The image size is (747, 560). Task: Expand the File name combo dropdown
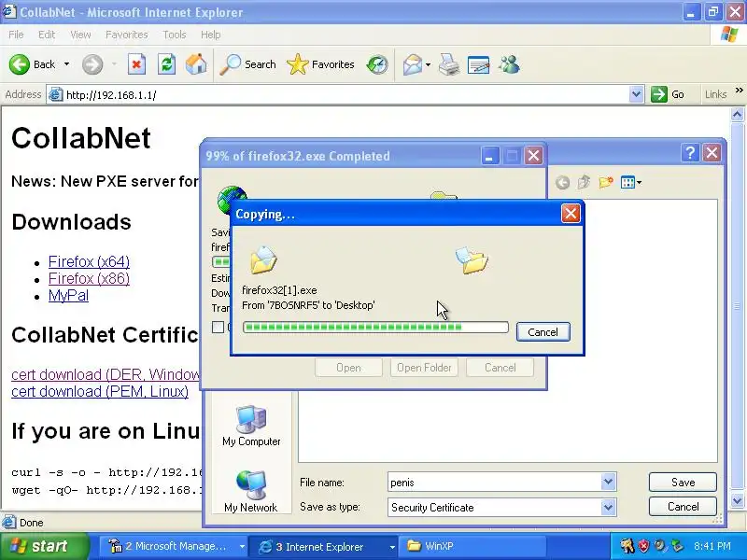click(x=608, y=482)
